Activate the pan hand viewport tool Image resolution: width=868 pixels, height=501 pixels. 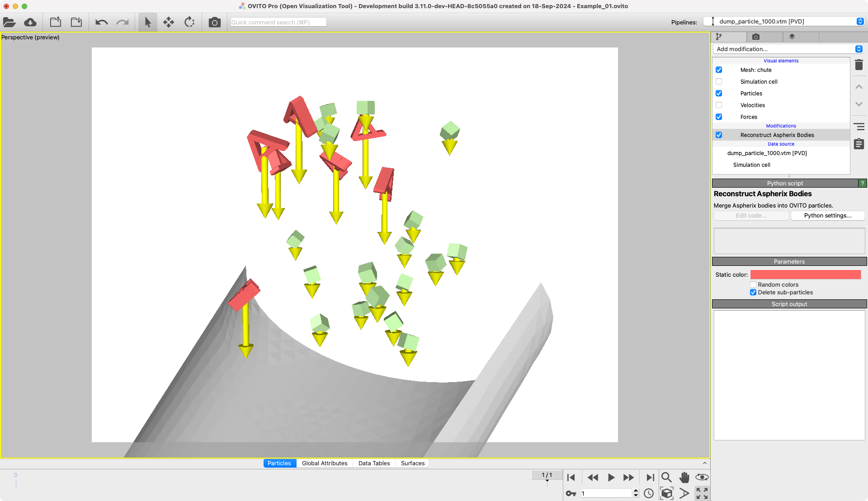point(684,477)
